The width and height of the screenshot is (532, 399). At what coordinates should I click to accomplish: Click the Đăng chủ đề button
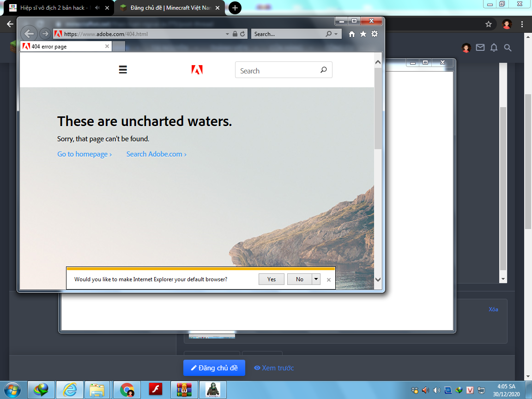tap(214, 368)
